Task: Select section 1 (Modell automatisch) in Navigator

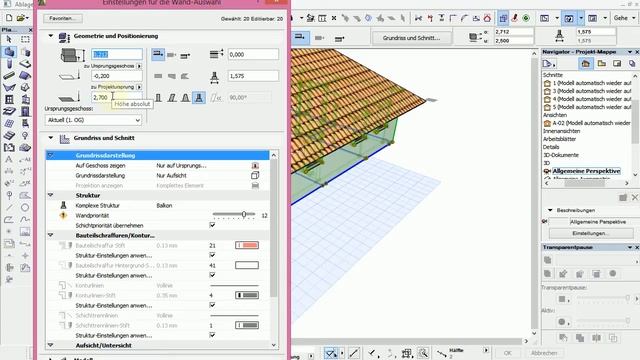Action: [x=592, y=83]
